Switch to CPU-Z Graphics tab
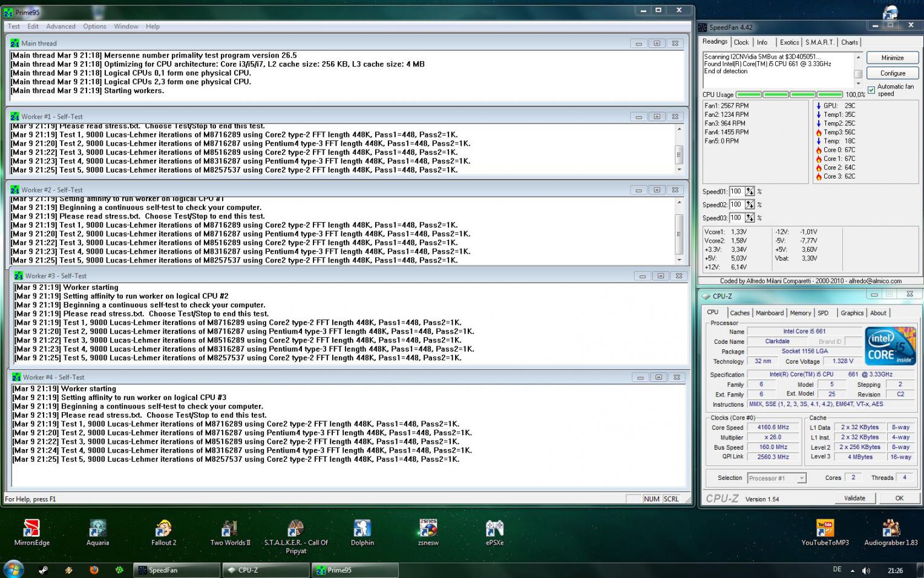Image resolution: width=924 pixels, height=578 pixels. point(852,313)
